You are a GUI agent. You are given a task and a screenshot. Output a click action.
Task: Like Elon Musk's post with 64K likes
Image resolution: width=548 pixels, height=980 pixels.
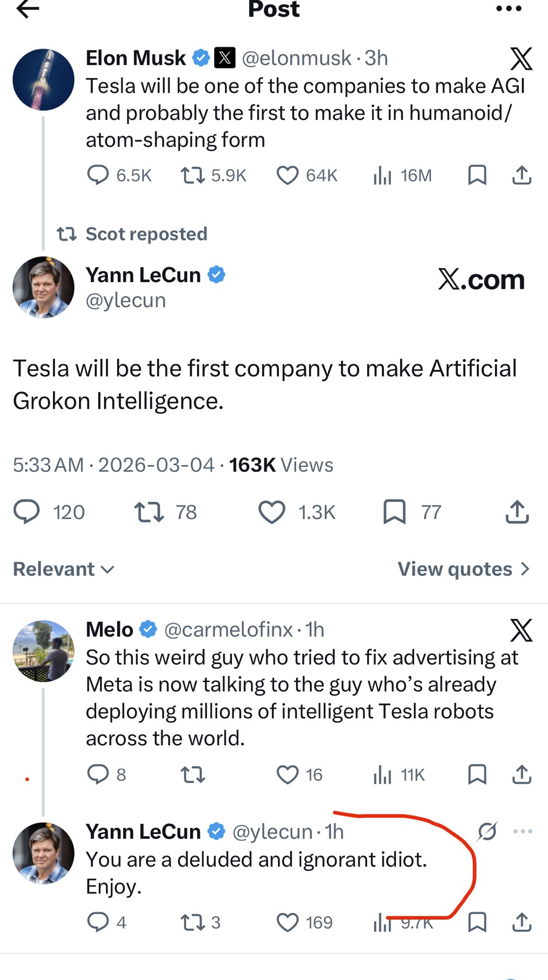[287, 175]
